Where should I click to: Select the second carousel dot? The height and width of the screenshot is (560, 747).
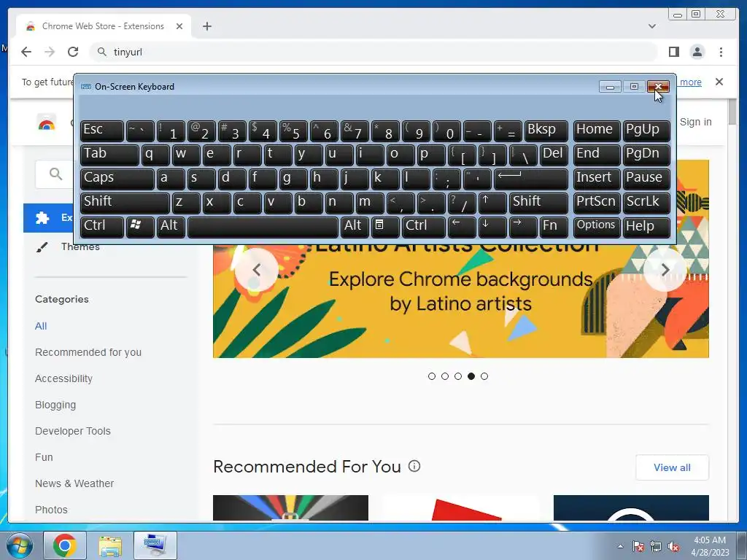pos(445,376)
